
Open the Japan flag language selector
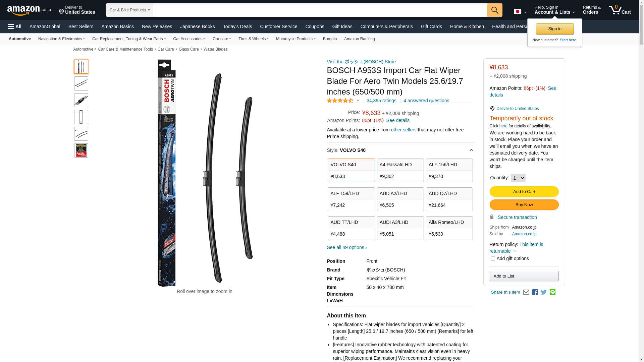(520, 12)
